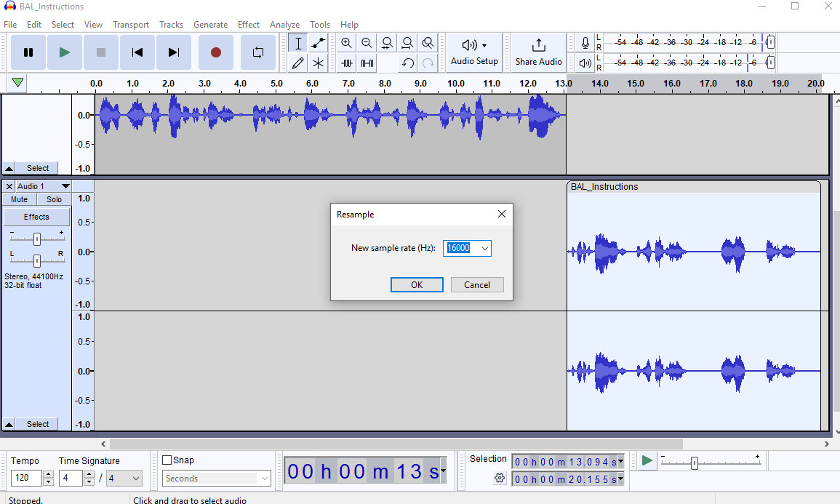Confirm resampling with OK

417,284
